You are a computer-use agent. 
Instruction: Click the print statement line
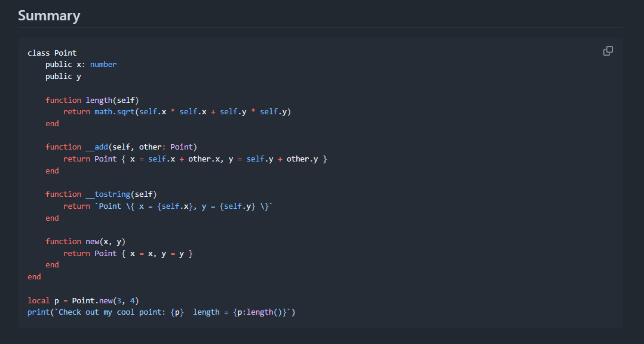(x=161, y=312)
